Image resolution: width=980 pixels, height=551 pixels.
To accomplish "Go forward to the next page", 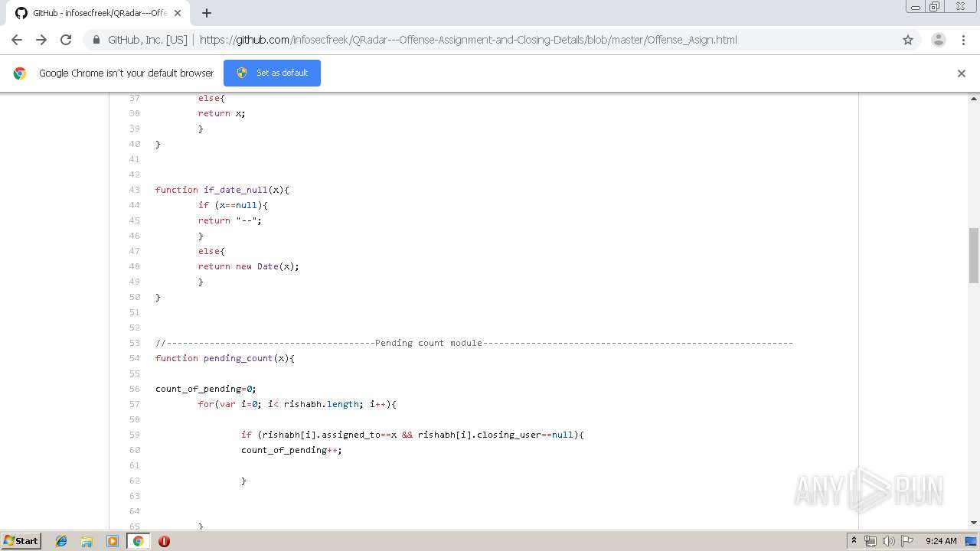I will tap(41, 40).
